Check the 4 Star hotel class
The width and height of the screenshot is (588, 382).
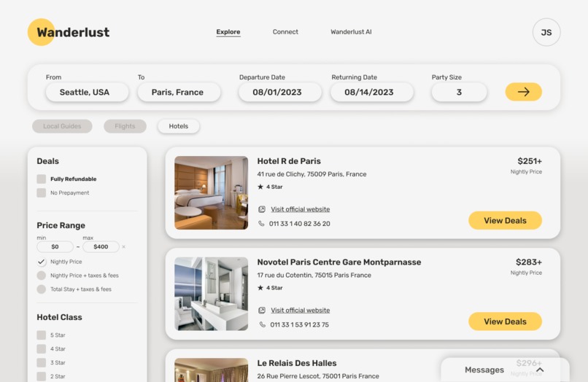pyautogui.click(x=42, y=348)
